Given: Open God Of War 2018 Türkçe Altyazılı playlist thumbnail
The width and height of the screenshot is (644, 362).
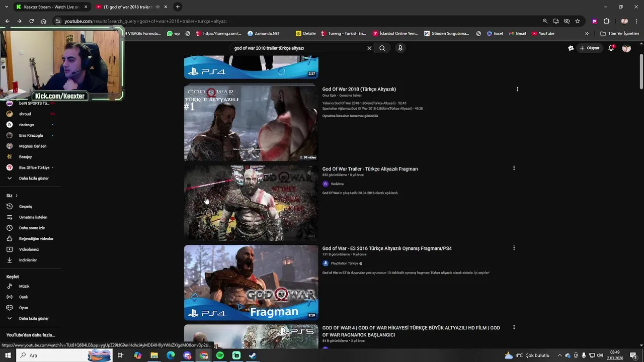Looking at the screenshot, I should point(251,123).
